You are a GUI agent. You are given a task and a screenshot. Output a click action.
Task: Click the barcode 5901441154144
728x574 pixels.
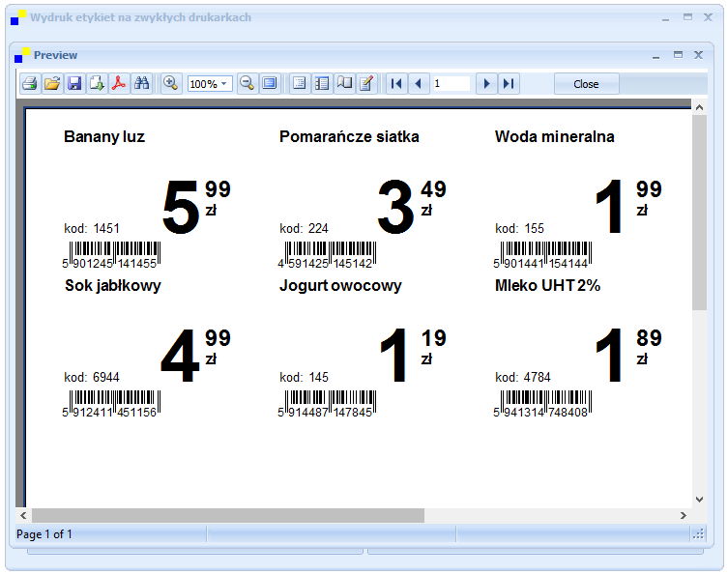pyautogui.click(x=542, y=255)
